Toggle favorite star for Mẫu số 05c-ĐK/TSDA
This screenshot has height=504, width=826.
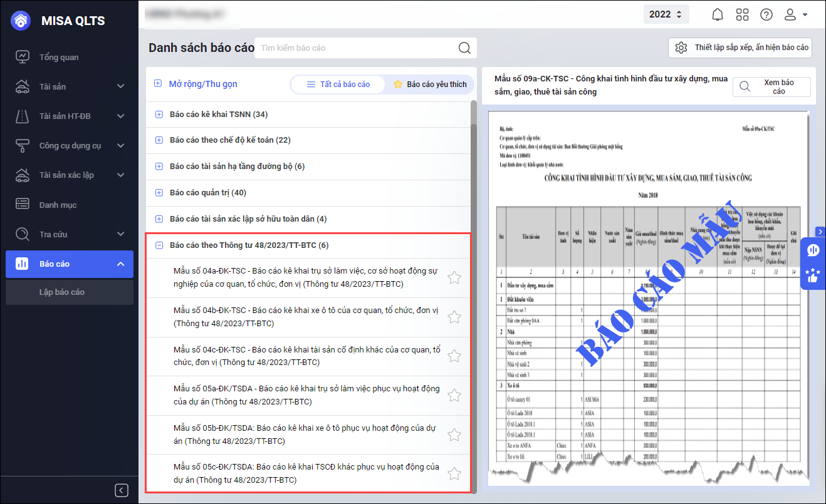[454, 474]
